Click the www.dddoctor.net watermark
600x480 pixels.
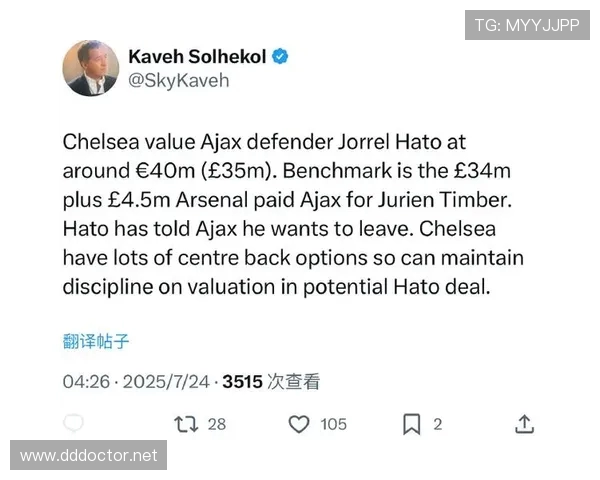tap(89, 455)
